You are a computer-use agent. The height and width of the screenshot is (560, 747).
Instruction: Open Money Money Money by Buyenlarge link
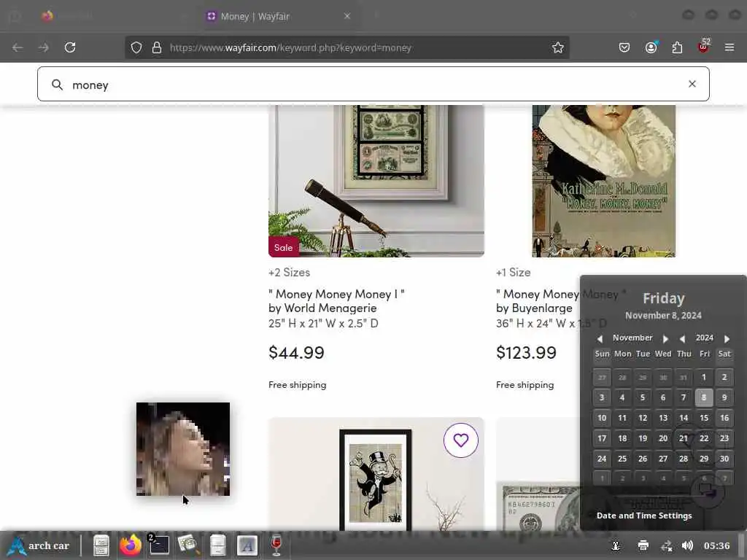(538, 301)
